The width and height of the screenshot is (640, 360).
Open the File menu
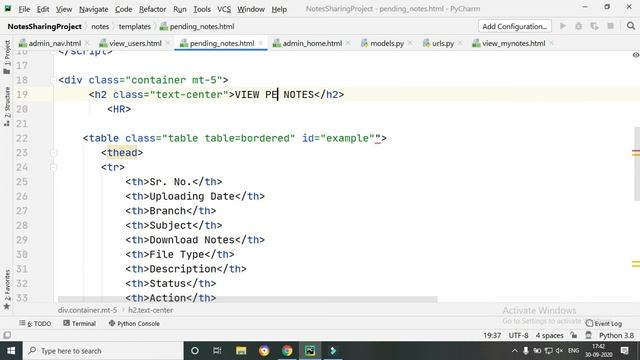(24, 9)
